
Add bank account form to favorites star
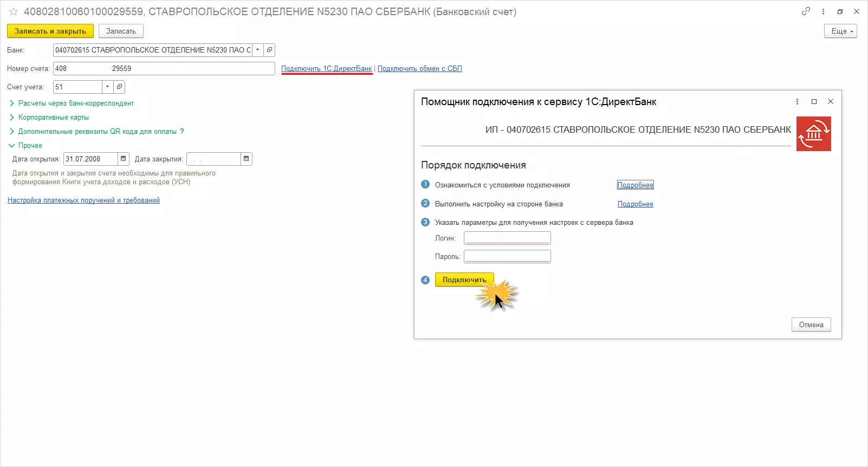(x=14, y=11)
